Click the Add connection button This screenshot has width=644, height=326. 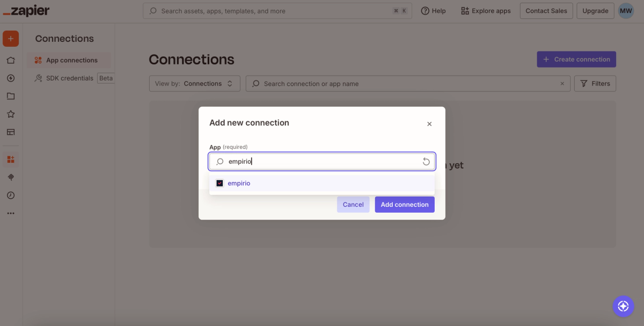405,205
